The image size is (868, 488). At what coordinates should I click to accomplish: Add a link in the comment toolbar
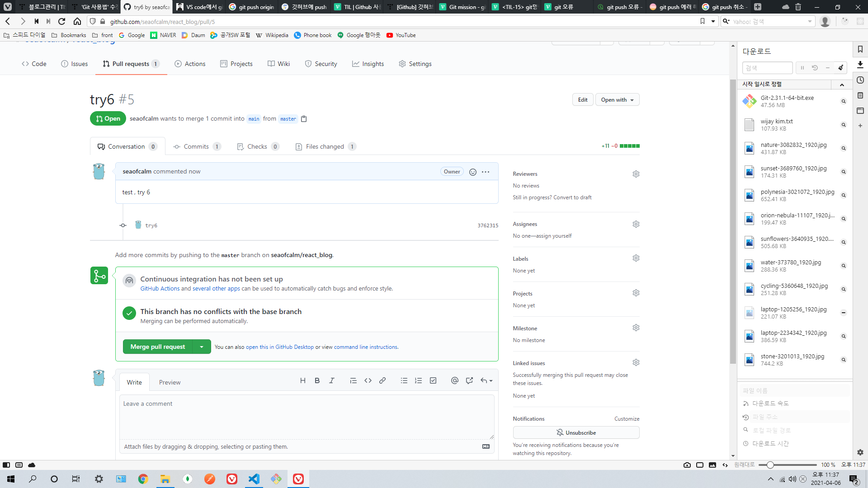tap(382, 380)
